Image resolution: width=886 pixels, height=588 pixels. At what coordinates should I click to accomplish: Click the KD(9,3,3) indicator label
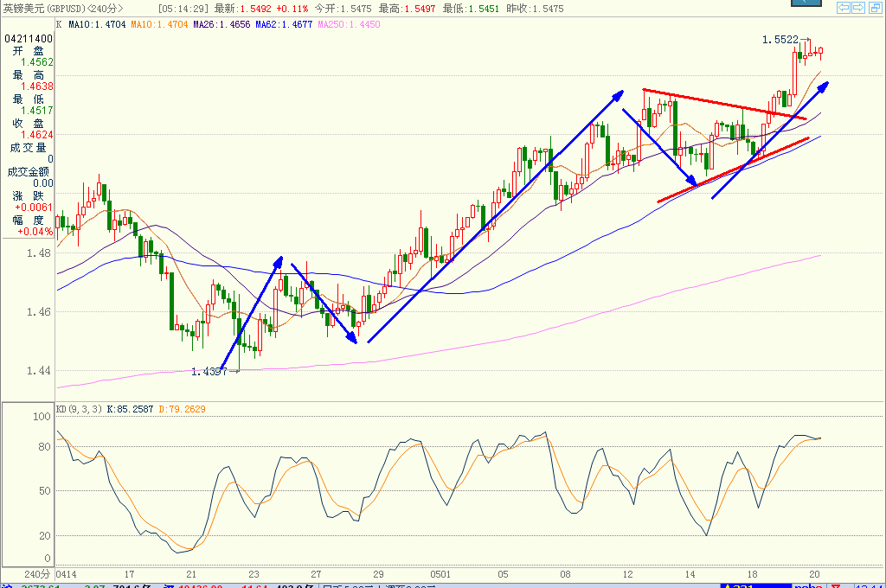[x=79, y=409]
